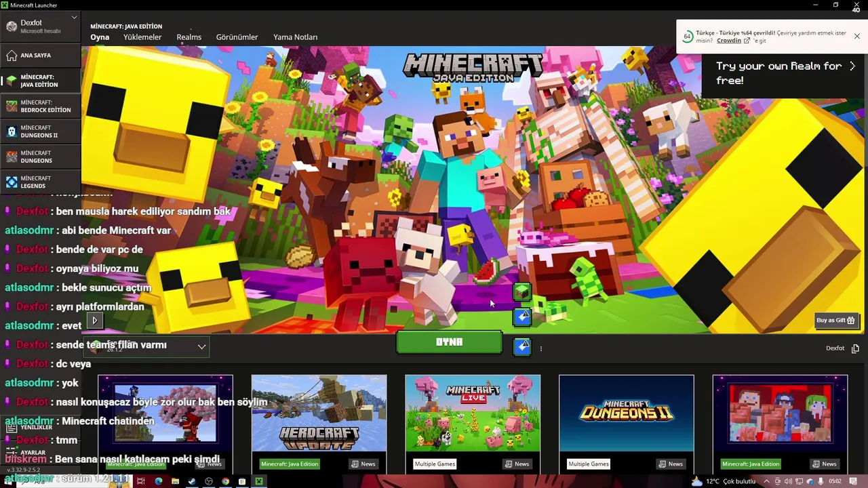Image resolution: width=868 pixels, height=488 pixels.
Task: Click the Java Edition tag under last news card
Action: (x=751, y=464)
